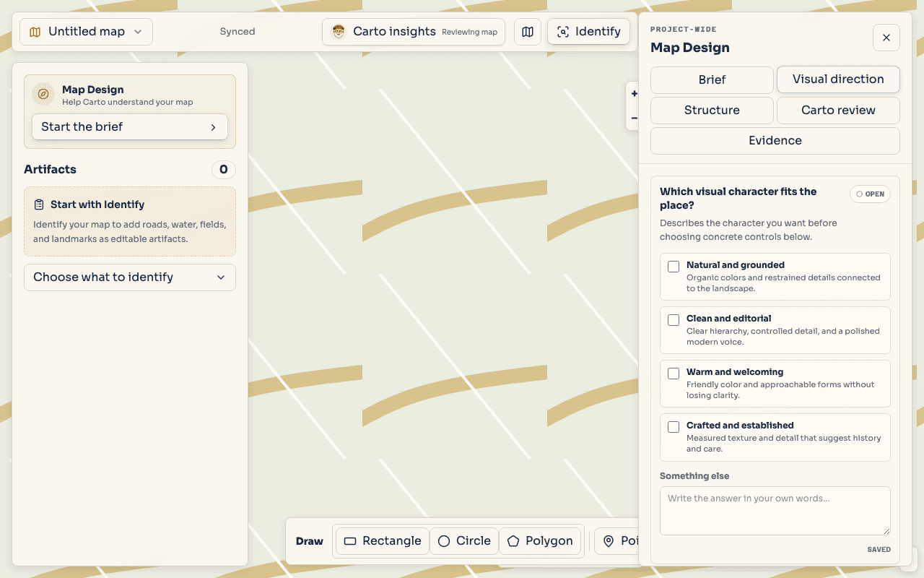Open the Structure tab

[712, 111]
